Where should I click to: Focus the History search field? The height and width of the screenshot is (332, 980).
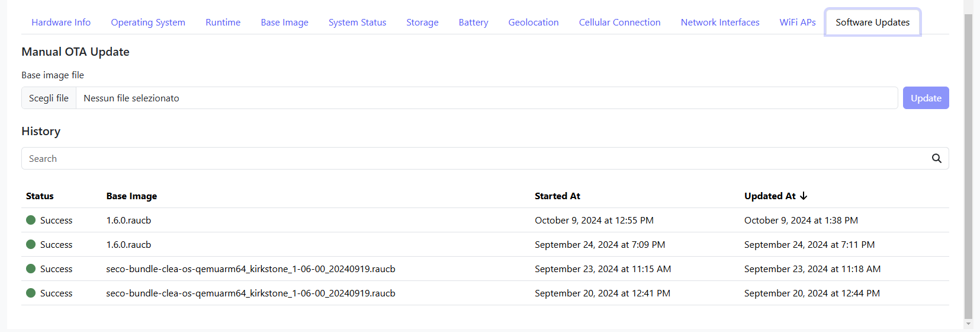pos(474,158)
